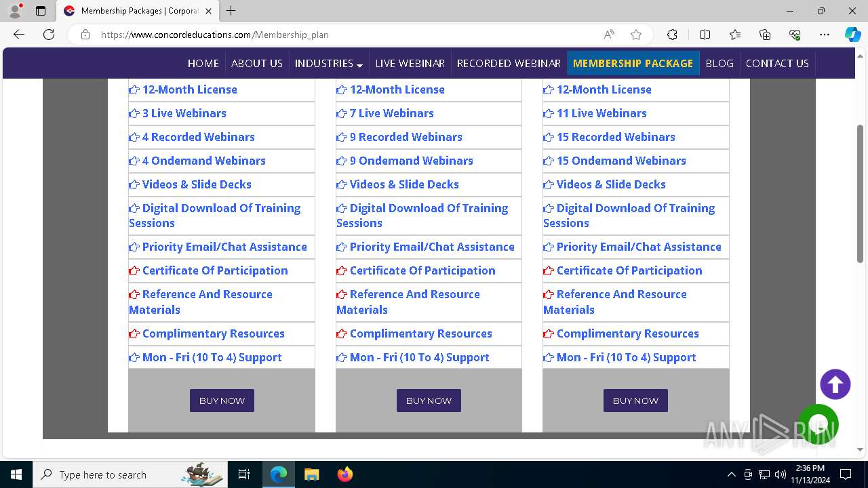This screenshot has height=488, width=868.
Task: Go to ABOUT US page
Action: point(256,63)
